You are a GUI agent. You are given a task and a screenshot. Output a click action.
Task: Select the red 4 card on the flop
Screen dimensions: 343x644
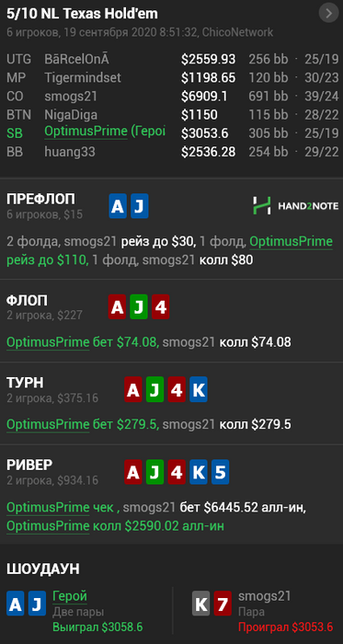click(x=160, y=306)
